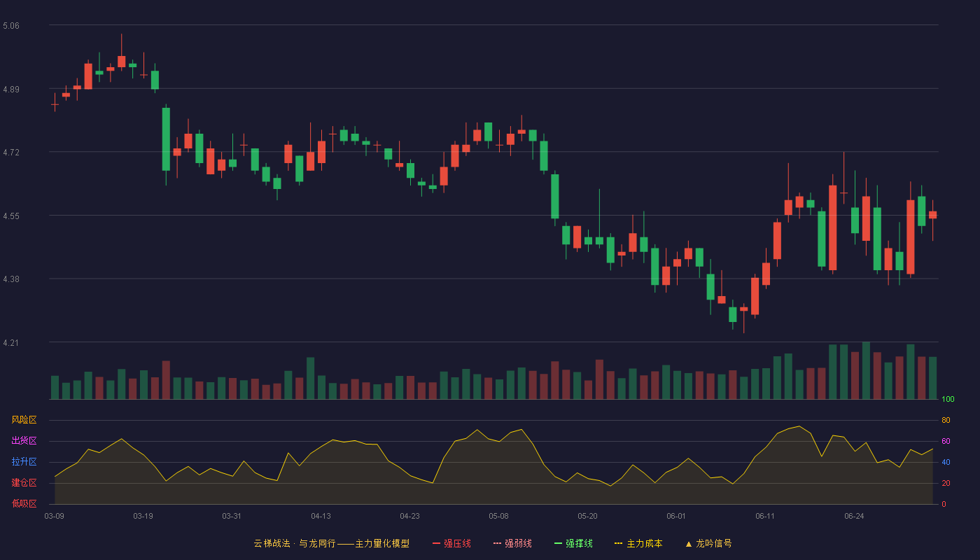This screenshot has width=980, height=560.
Task: Click the 4.38 price axis label
Action: [11, 279]
